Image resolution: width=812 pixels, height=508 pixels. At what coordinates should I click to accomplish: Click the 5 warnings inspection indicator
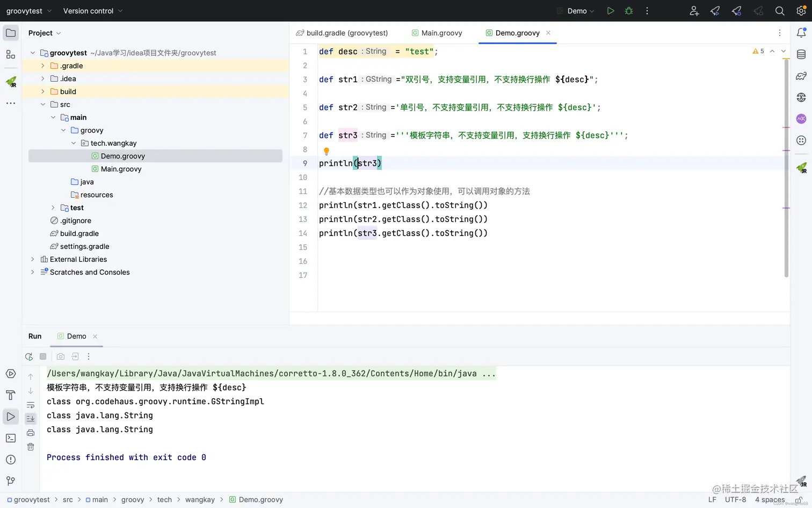tap(758, 51)
